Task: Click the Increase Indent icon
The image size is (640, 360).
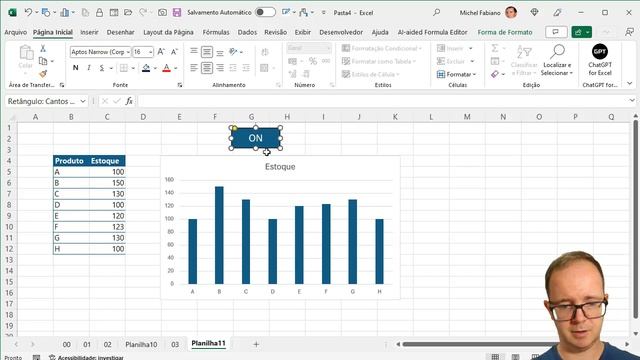Action: pos(246,68)
